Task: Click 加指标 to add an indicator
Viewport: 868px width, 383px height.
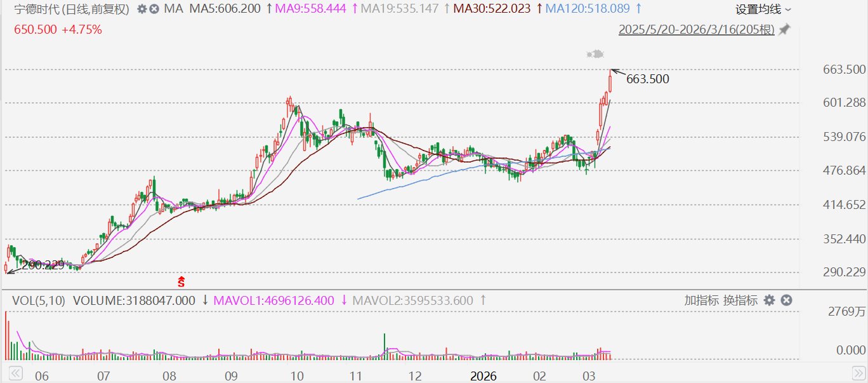Action: click(x=701, y=300)
